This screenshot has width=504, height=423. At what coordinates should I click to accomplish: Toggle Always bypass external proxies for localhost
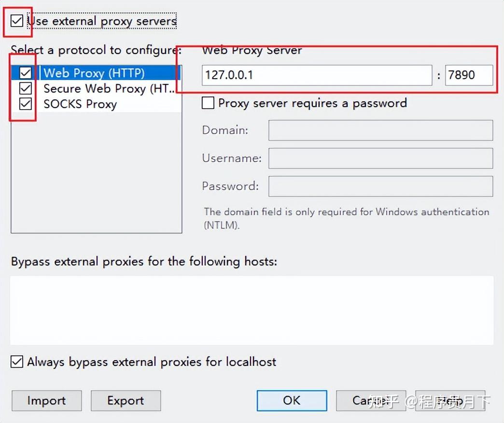(17, 362)
